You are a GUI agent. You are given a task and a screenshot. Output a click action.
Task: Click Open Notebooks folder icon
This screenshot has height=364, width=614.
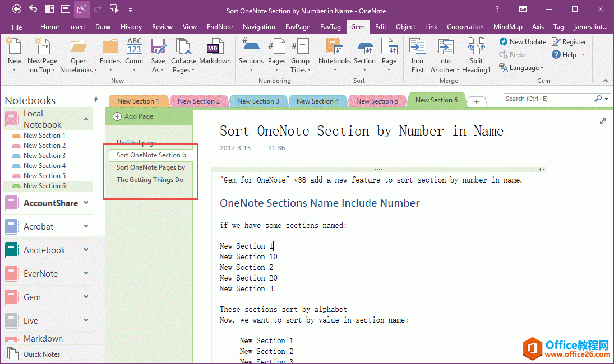coord(79,46)
